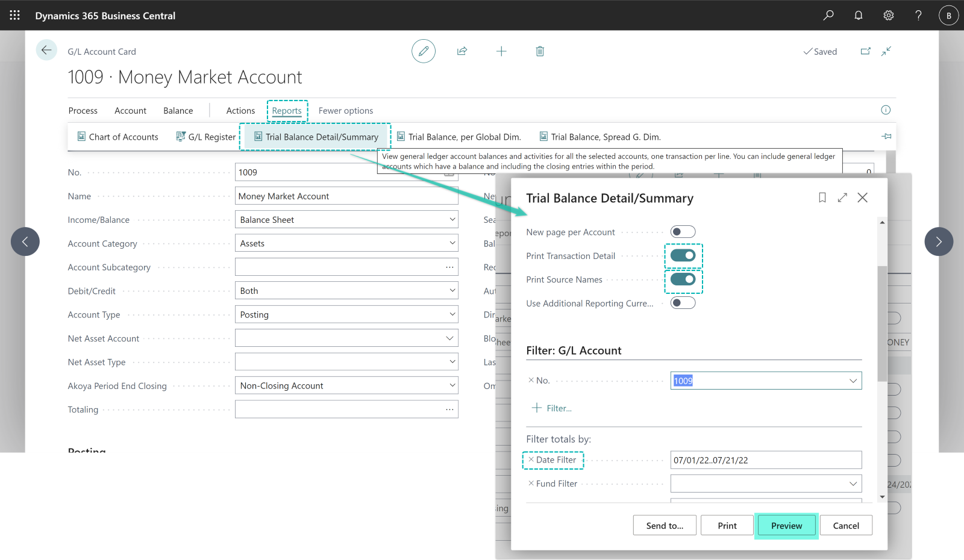
Task: Toggle Use Additional Reporting Currency switch
Action: tap(683, 303)
